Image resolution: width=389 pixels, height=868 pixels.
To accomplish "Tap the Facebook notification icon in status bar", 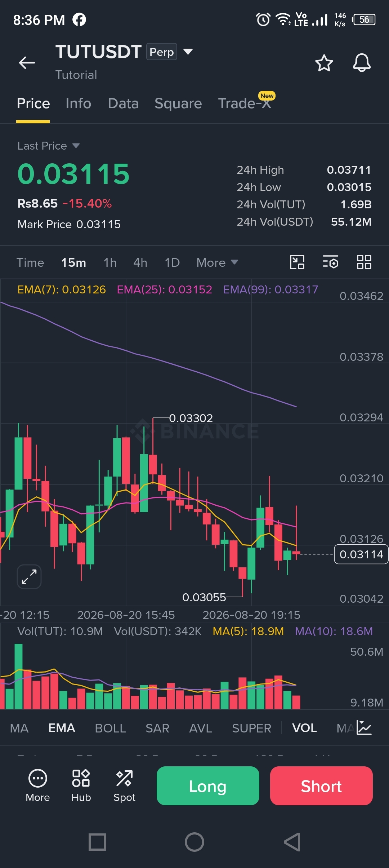I will pos(79,19).
